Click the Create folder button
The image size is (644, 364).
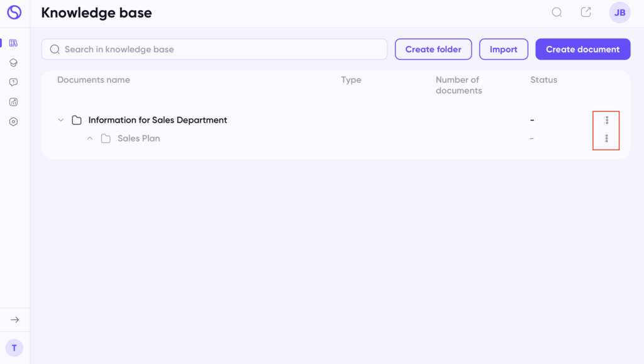[433, 49]
